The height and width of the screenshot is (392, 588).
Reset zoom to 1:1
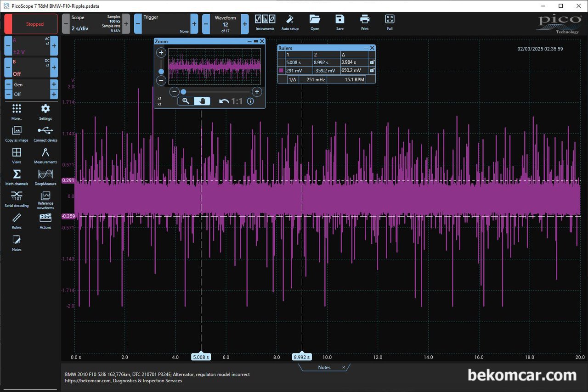point(237,101)
